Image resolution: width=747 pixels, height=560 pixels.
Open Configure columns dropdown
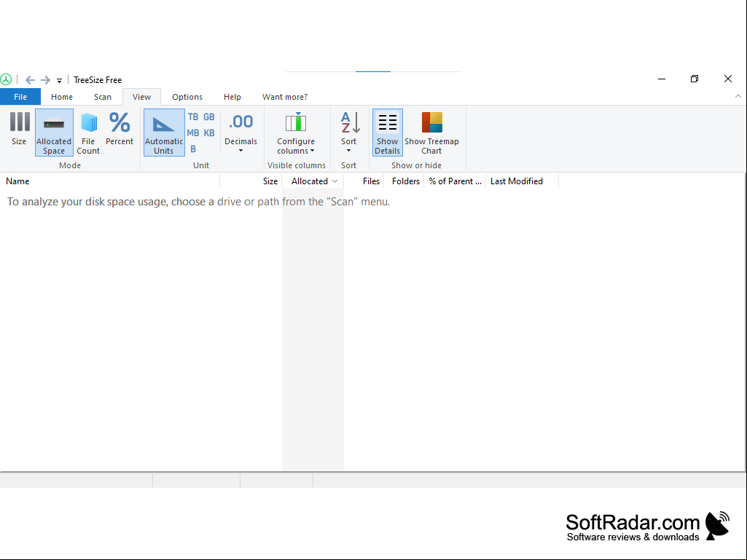click(x=296, y=133)
